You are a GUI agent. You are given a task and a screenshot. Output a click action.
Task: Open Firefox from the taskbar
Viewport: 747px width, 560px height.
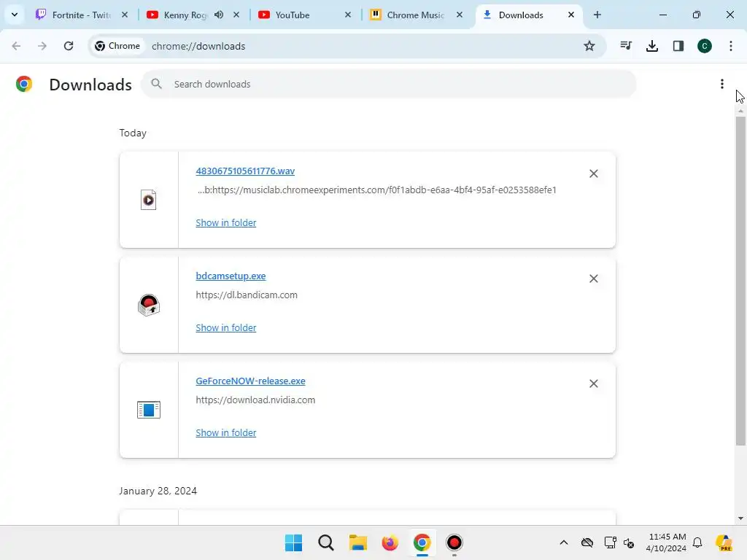pos(390,542)
